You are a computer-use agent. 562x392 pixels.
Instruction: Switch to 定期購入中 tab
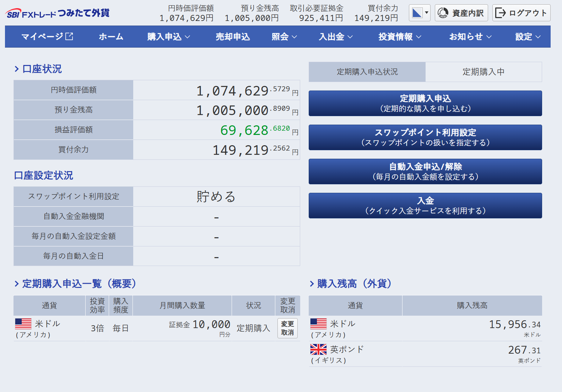[x=483, y=72]
